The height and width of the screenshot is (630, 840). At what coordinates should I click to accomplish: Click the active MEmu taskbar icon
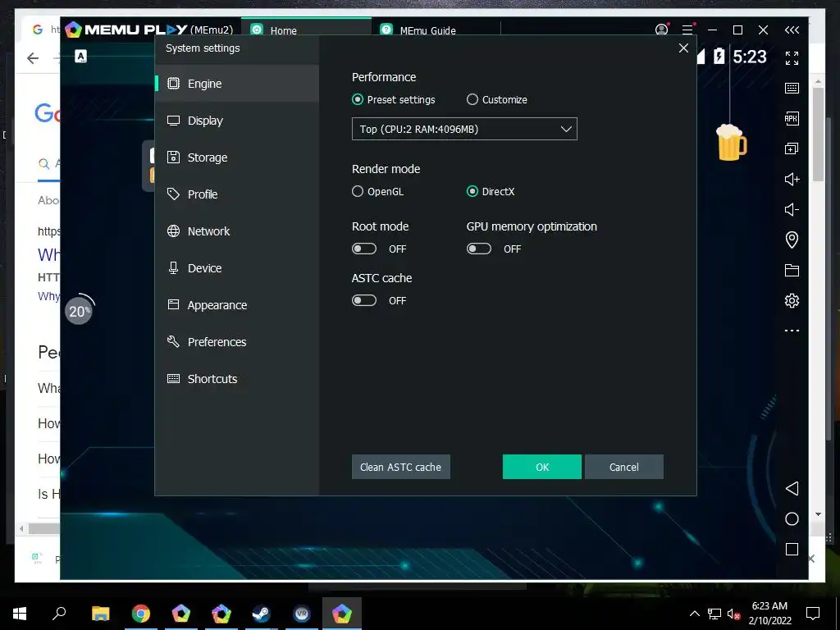pyautogui.click(x=342, y=614)
